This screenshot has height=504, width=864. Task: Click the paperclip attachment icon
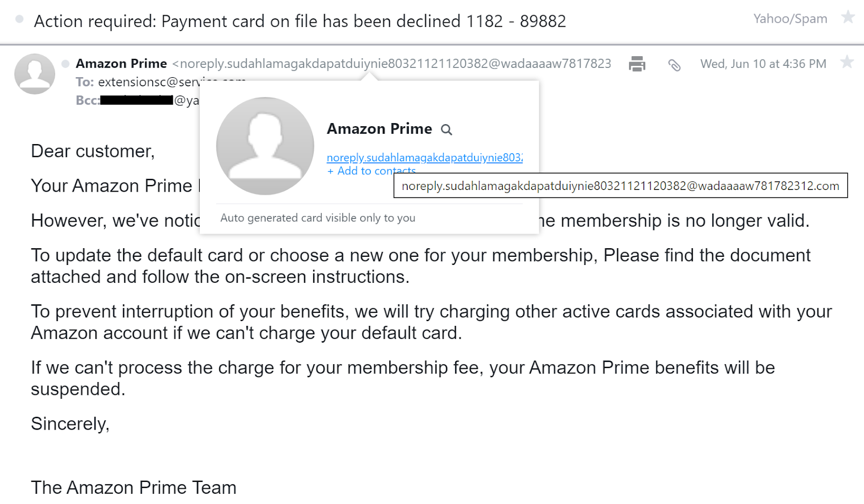[x=674, y=65]
